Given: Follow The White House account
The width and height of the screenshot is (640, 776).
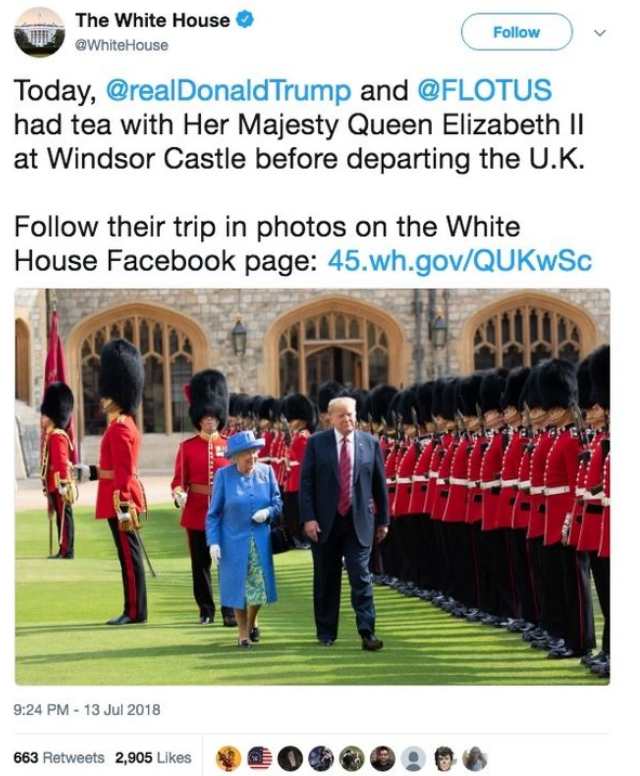Looking at the screenshot, I should point(517,32).
